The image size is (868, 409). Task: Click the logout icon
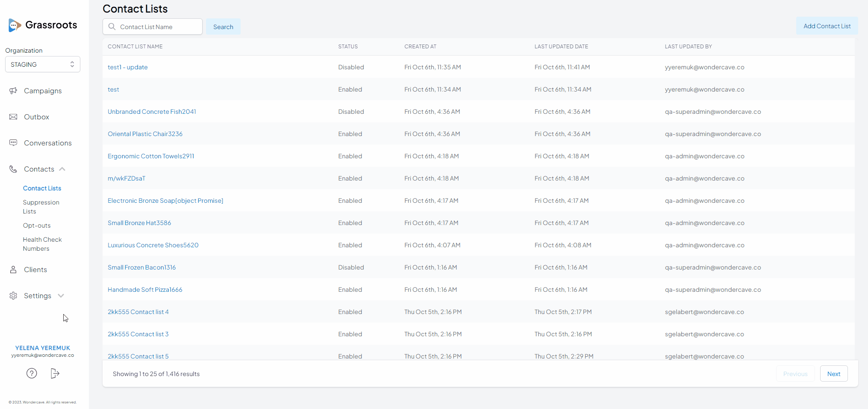pos(55,373)
